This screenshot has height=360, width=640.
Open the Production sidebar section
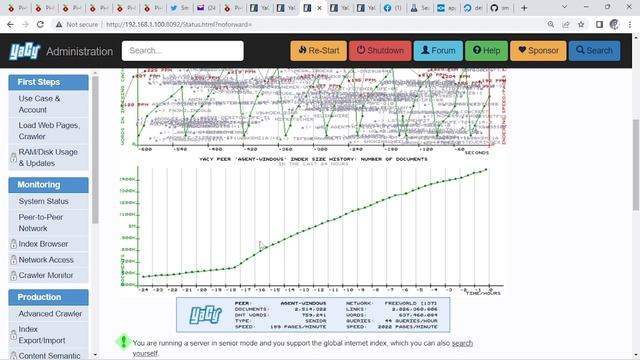coord(48,297)
